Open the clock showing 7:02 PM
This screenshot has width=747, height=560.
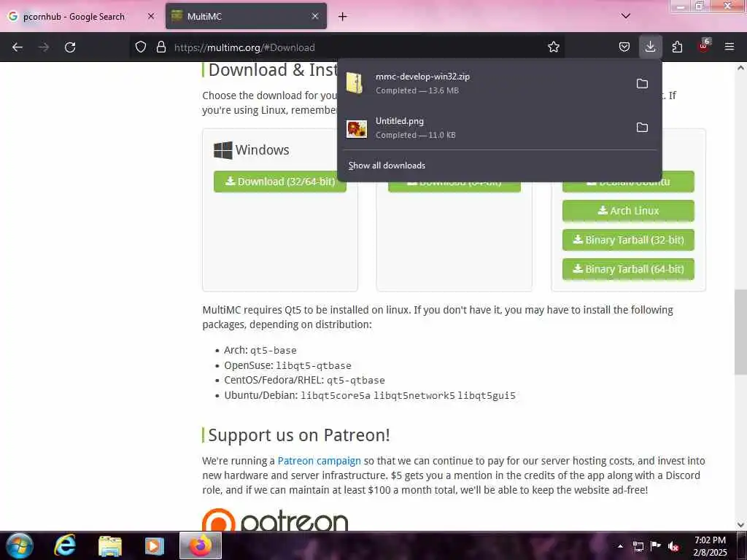(710, 546)
